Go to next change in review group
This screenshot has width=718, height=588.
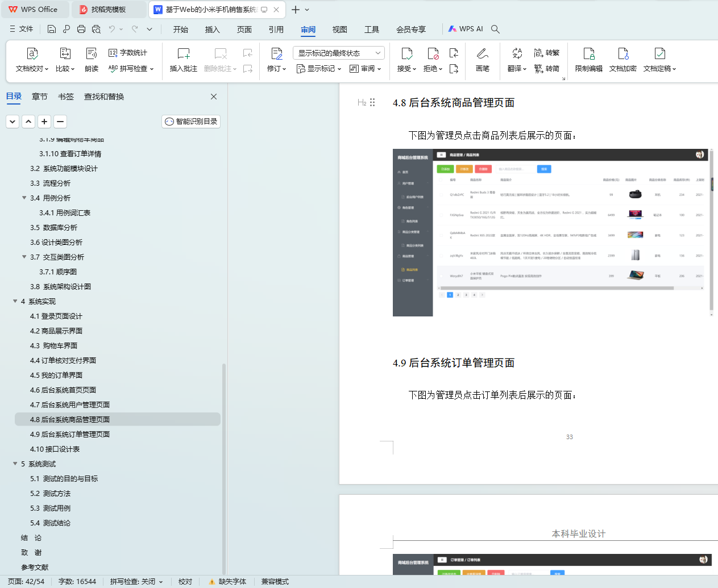point(454,69)
